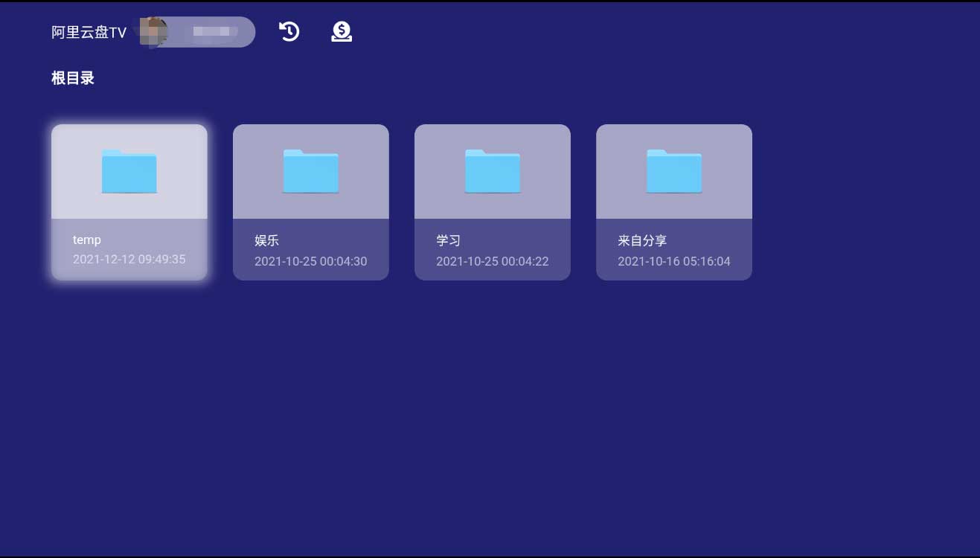Click timestamp 2021-12-12 09:49:35
This screenshot has width=980, height=558.
pos(129,260)
